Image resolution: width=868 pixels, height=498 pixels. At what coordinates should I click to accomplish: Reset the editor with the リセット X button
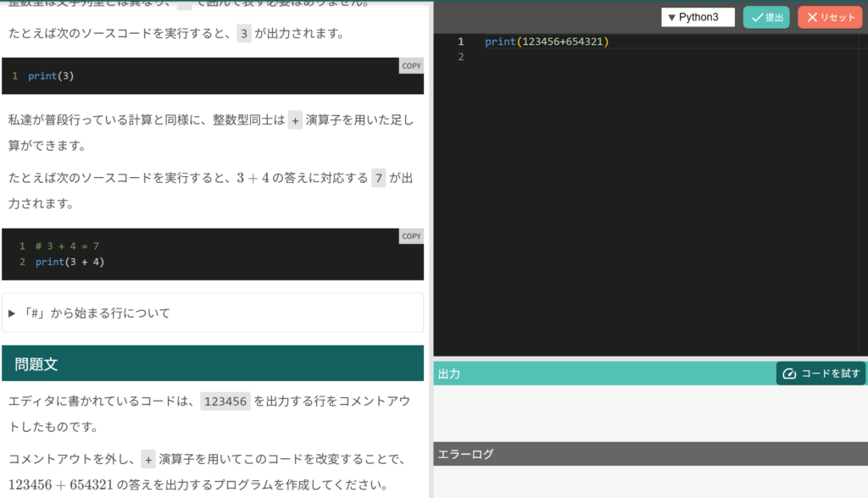(830, 17)
